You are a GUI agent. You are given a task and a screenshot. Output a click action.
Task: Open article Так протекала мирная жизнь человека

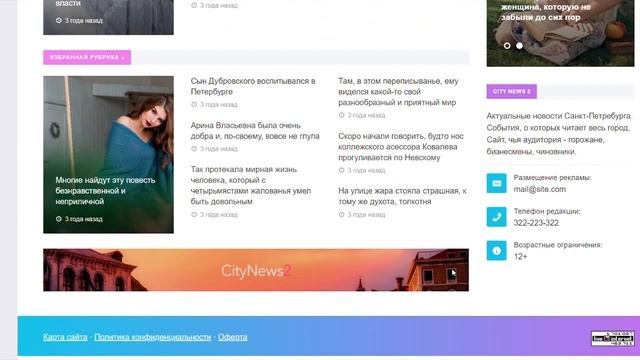point(251,185)
